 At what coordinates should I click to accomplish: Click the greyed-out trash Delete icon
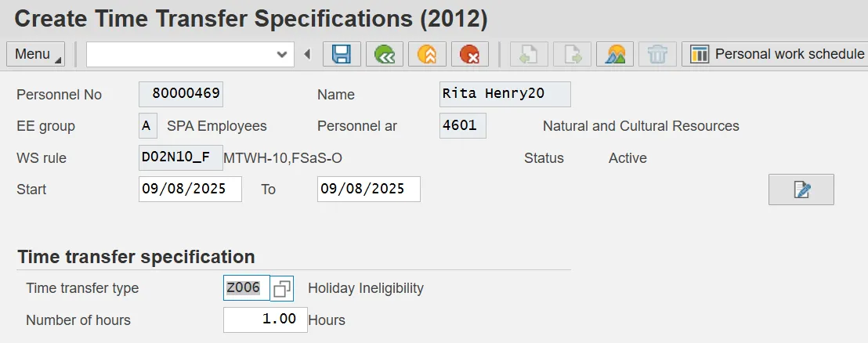tap(657, 54)
